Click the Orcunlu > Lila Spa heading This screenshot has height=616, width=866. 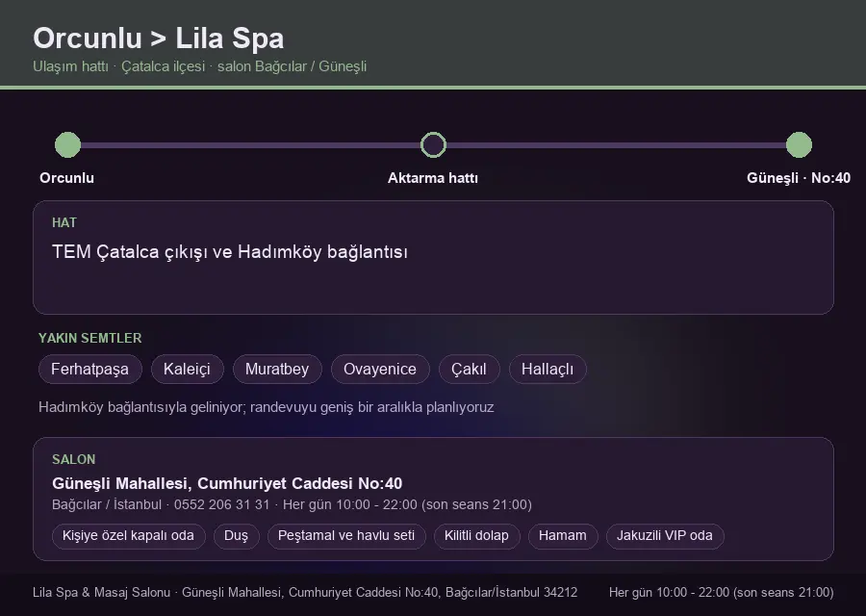click(x=159, y=38)
